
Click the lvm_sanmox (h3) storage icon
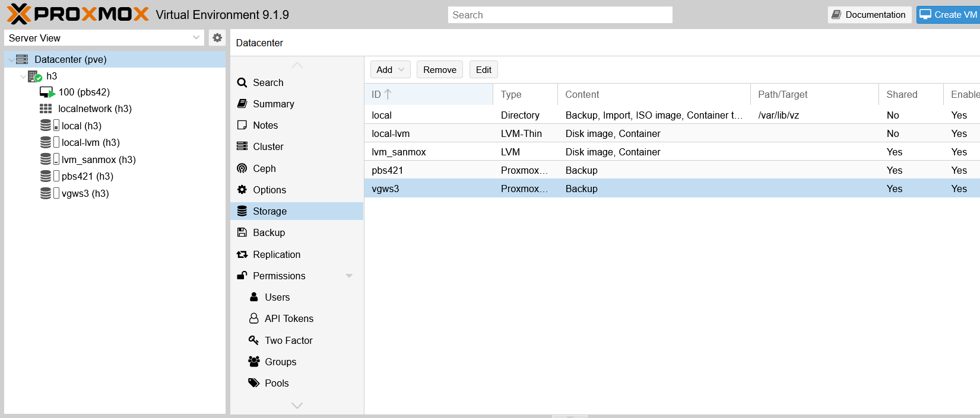pos(49,159)
